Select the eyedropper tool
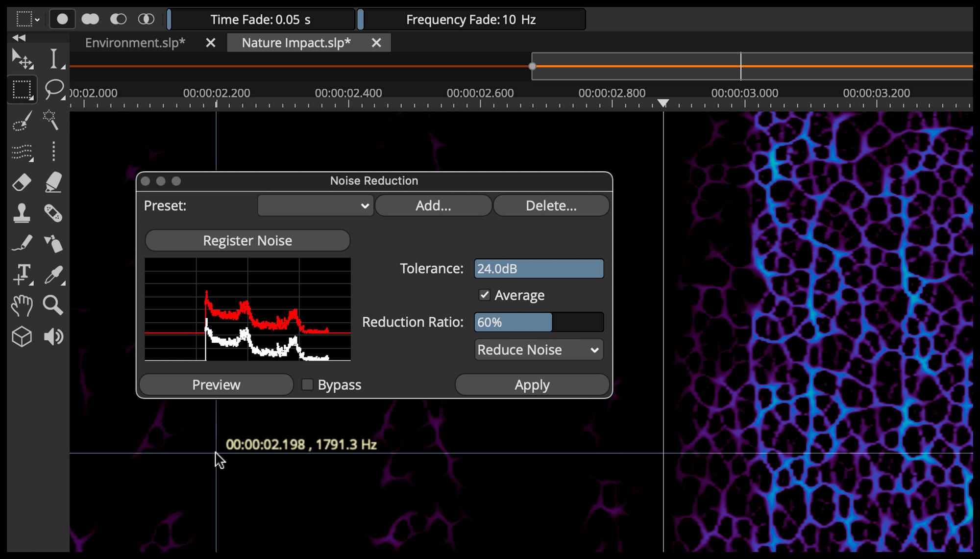 [x=53, y=275]
